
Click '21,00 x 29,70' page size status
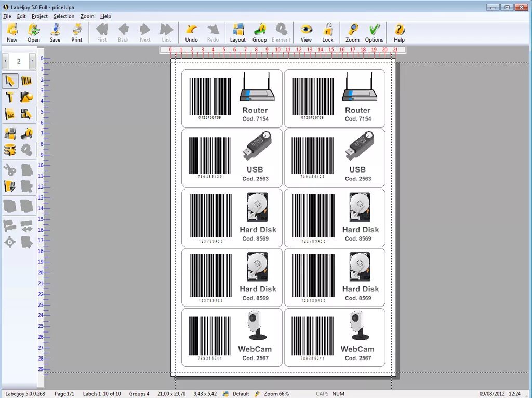pos(171,394)
